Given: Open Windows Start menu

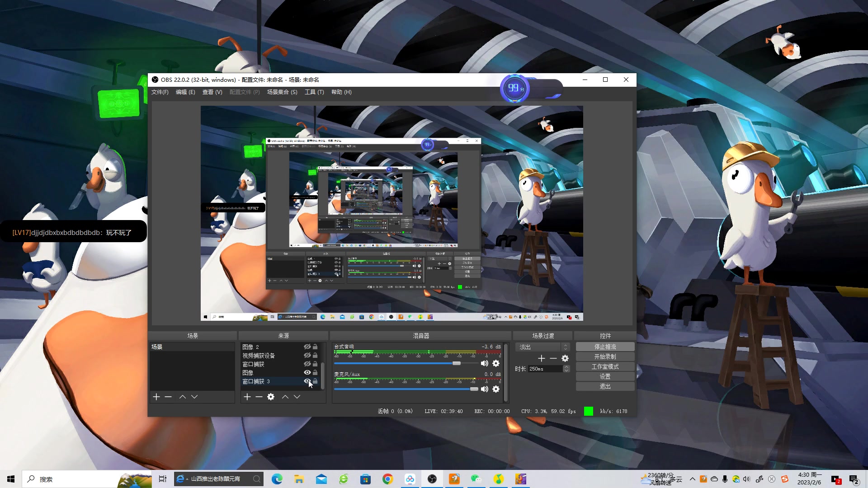Looking at the screenshot, I should (x=11, y=479).
